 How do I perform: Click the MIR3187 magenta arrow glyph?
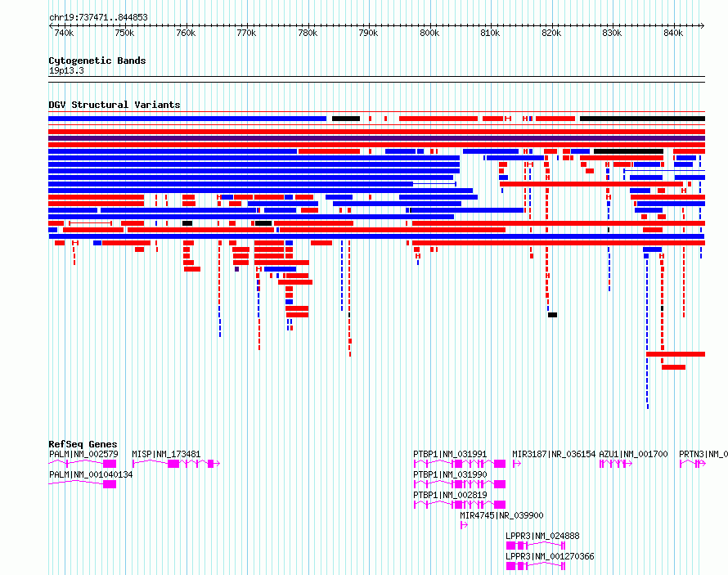pyautogui.click(x=517, y=464)
